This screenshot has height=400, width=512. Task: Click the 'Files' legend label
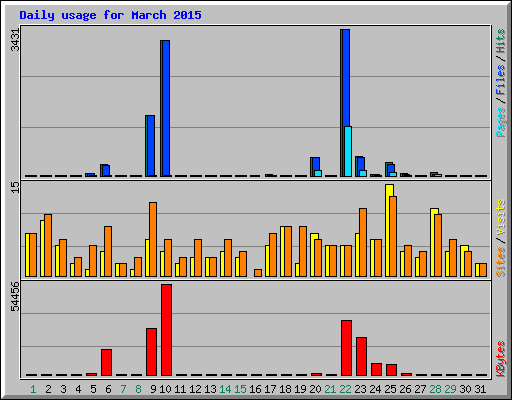point(501,80)
